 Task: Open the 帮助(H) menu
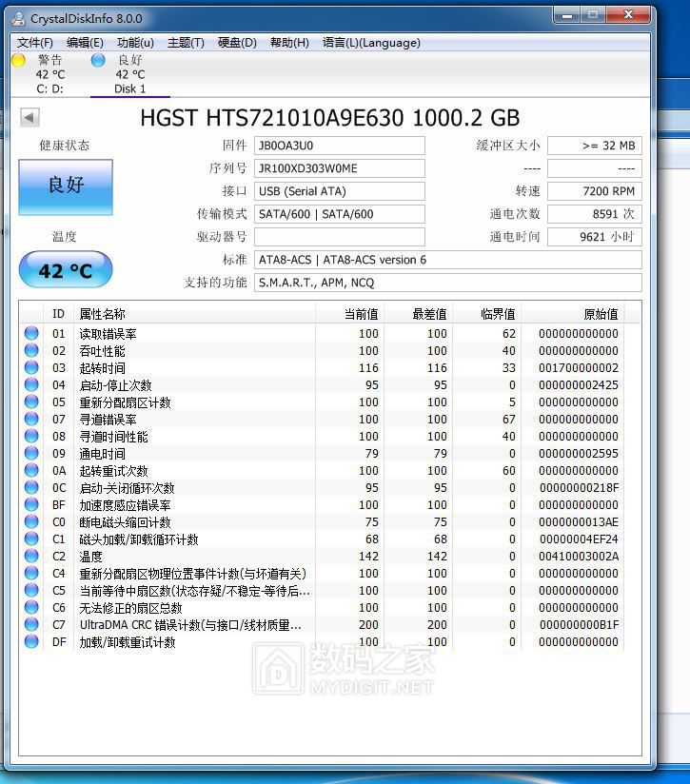[x=289, y=43]
